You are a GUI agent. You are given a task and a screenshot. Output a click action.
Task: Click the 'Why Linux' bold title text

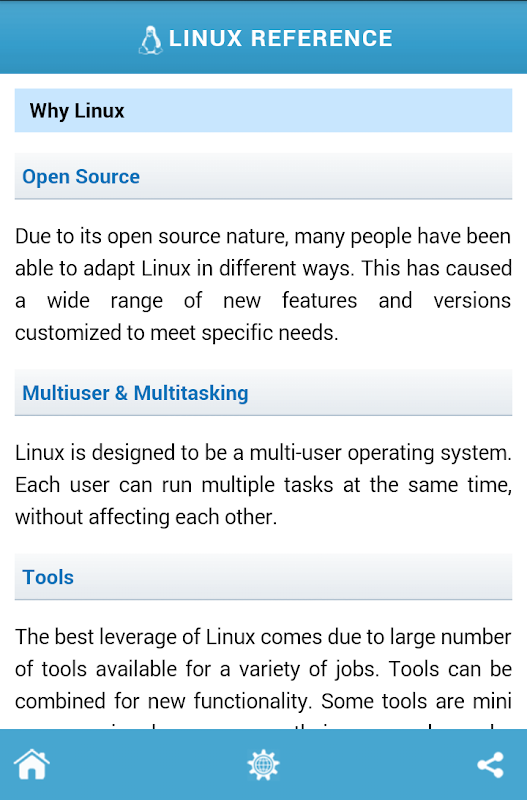pyautogui.click(x=77, y=111)
